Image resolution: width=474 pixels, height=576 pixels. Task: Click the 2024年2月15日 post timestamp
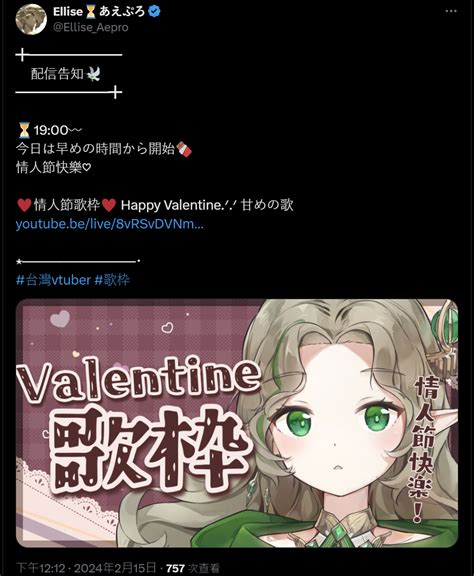[x=115, y=568]
